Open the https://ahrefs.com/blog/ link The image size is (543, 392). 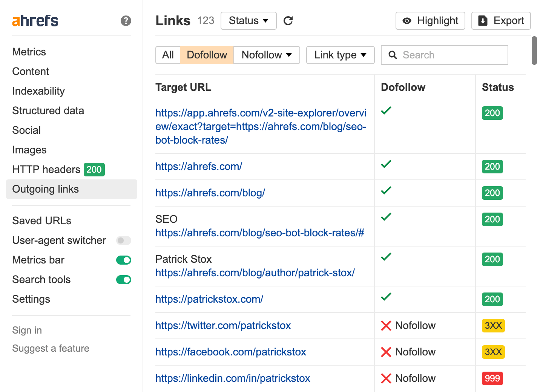pyautogui.click(x=210, y=193)
